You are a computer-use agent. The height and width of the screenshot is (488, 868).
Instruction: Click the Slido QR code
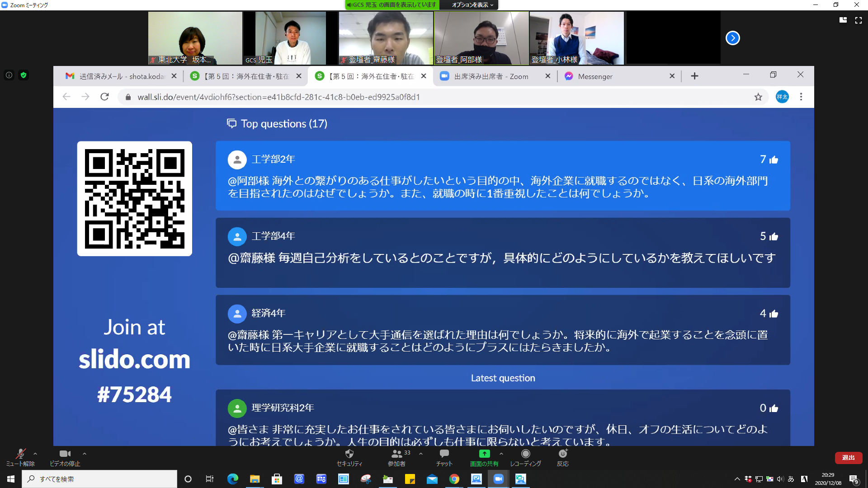[x=134, y=199]
